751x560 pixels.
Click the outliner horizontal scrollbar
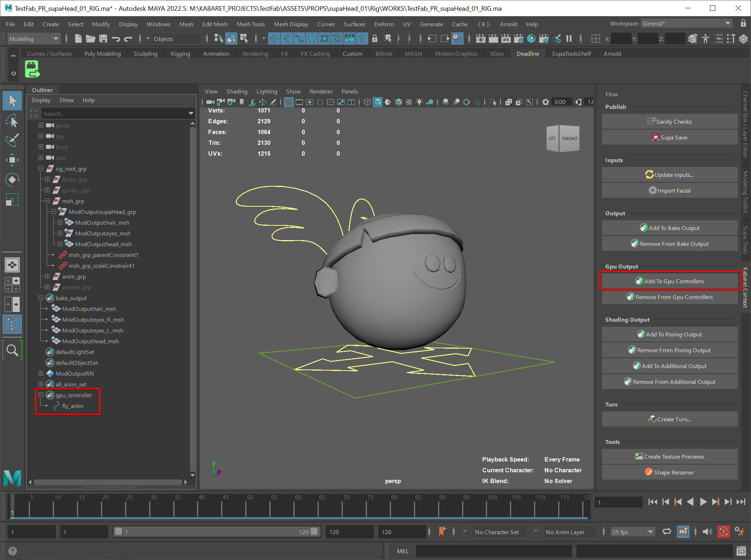point(108,482)
